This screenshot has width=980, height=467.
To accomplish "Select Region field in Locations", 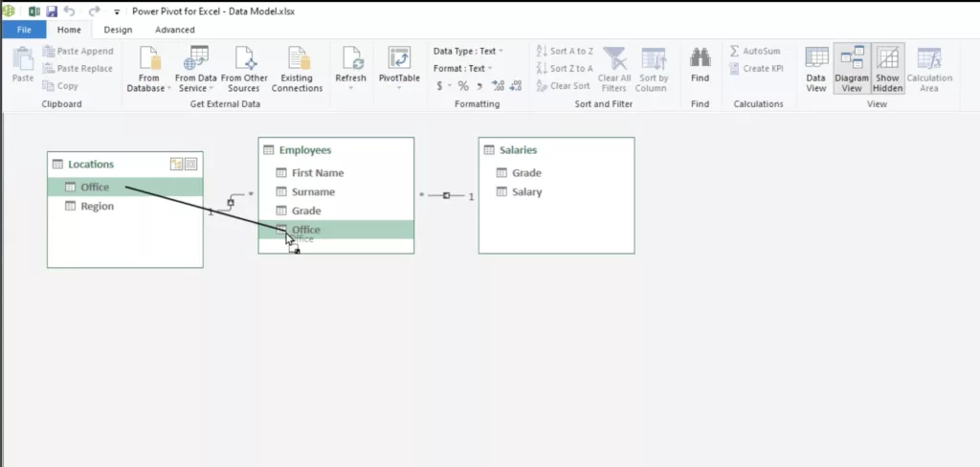I will click(125, 207).
